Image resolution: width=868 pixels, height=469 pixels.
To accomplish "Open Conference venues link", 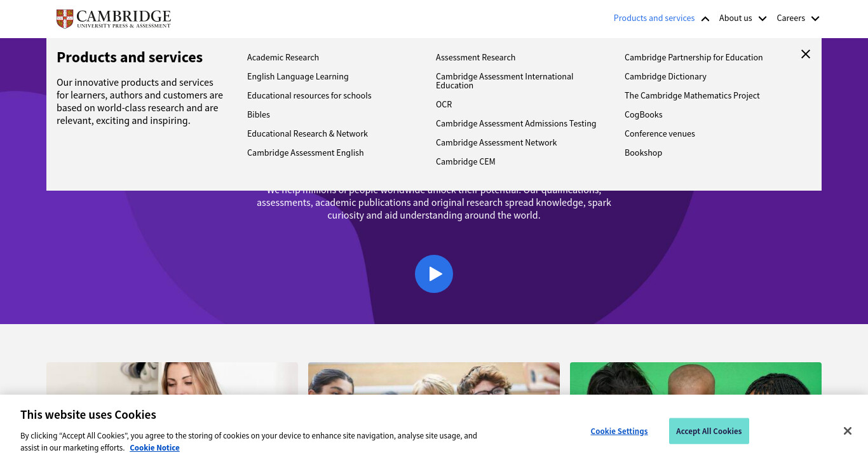I will point(660,133).
